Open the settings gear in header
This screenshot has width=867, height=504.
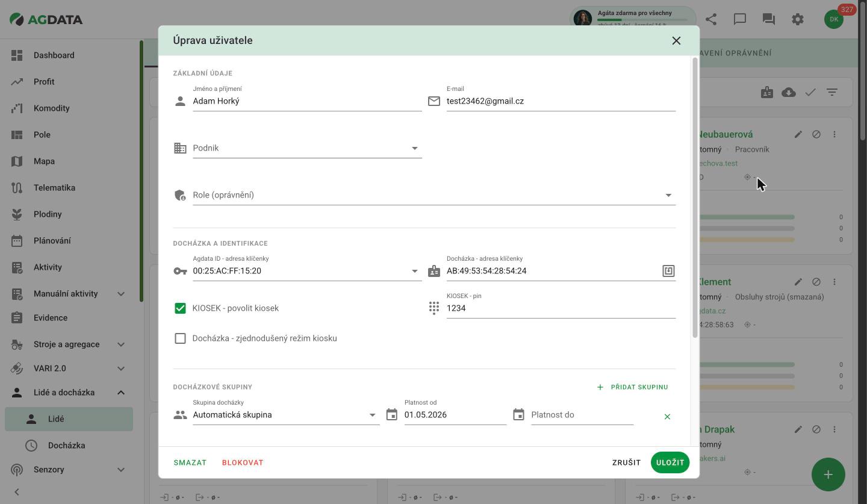coord(798,19)
